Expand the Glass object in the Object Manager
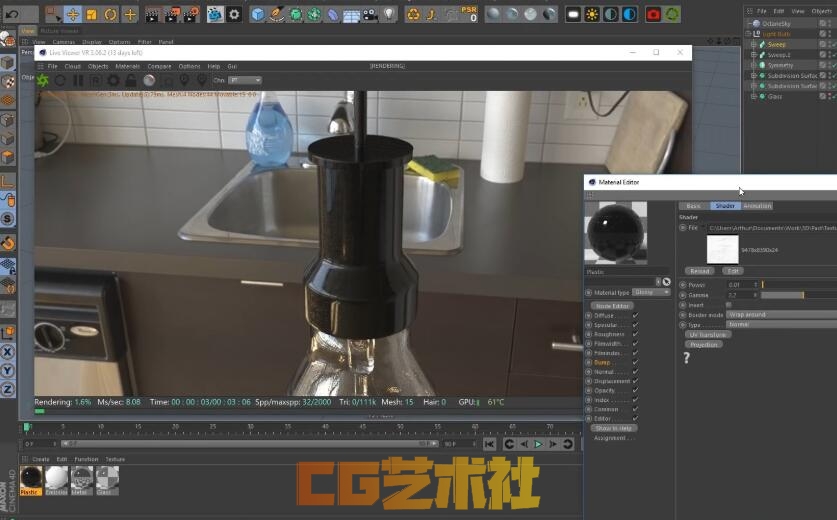837x520 pixels. point(754,97)
